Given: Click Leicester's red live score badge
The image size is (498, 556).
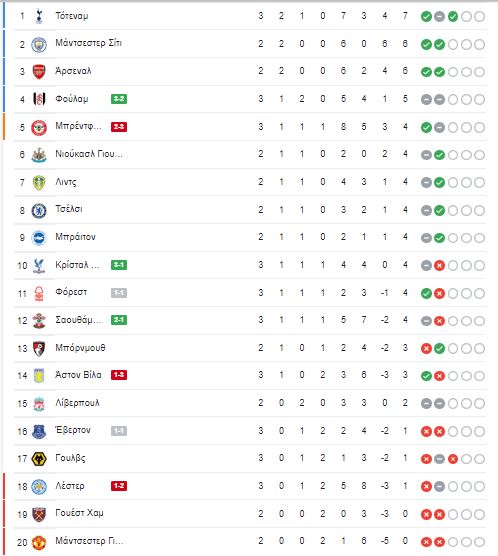Looking at the screenshot, I should 119,486.
